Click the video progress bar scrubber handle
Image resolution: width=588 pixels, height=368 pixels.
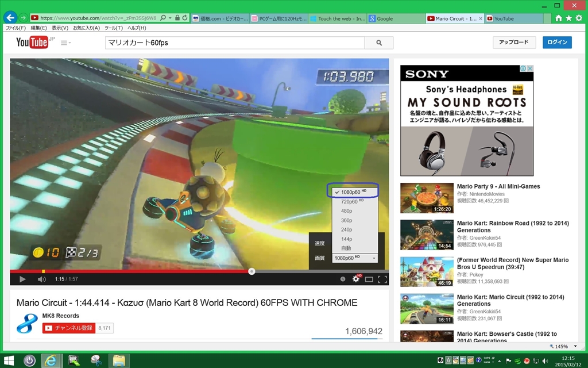coord(252,271)
